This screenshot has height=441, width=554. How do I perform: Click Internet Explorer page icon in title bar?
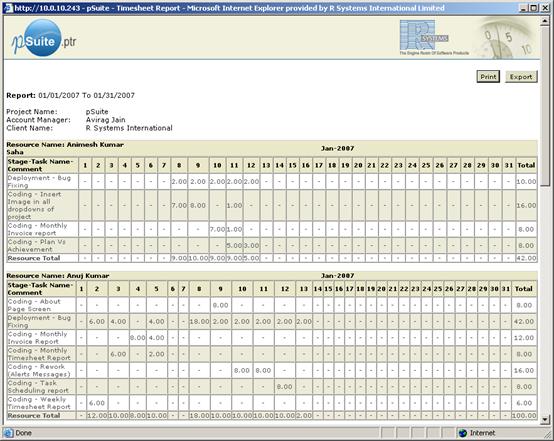point(8,8)
